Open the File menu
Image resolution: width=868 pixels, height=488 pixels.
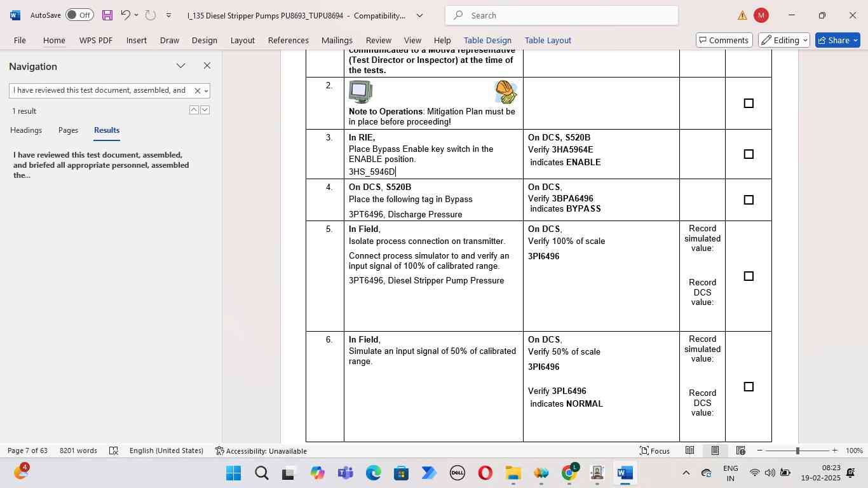[x=20, y=40]
